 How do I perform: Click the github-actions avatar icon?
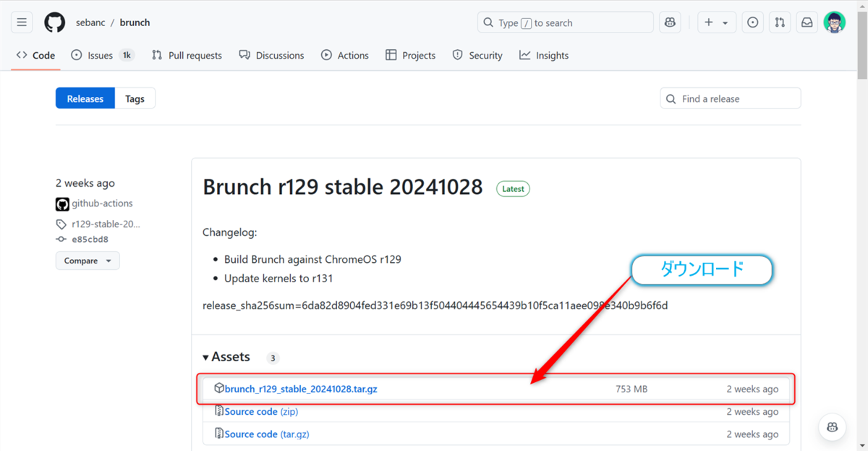pyautogui.click(x=62, y=204)
